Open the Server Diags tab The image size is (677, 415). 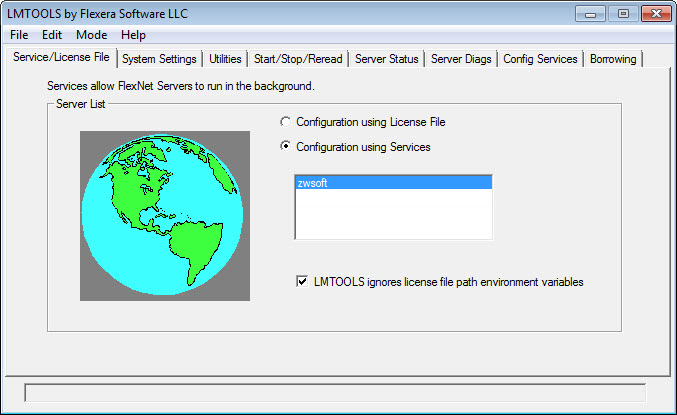tap(461, 59)
